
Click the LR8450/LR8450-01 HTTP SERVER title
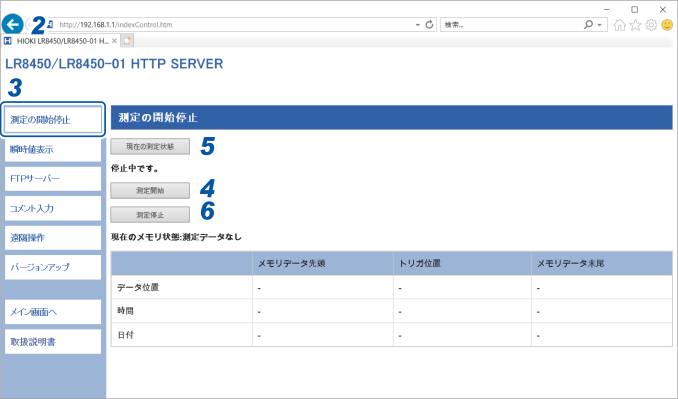pyautogui.click(x=114, y=64)
